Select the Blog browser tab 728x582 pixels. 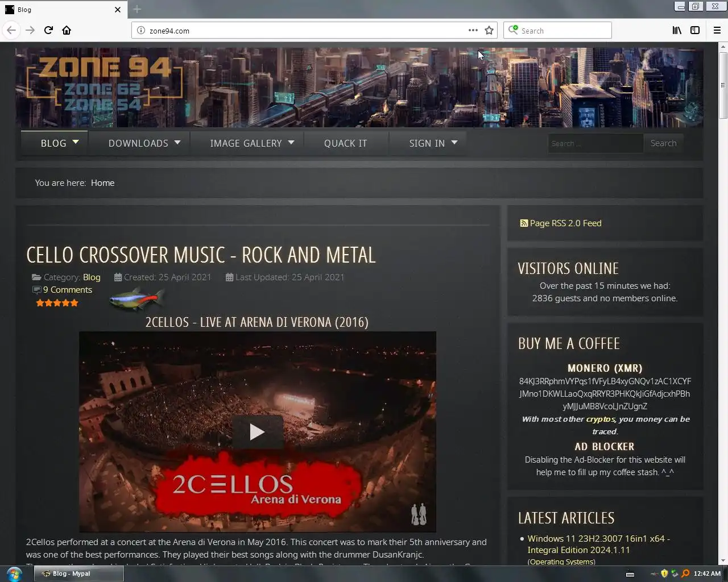coord(63,10)
